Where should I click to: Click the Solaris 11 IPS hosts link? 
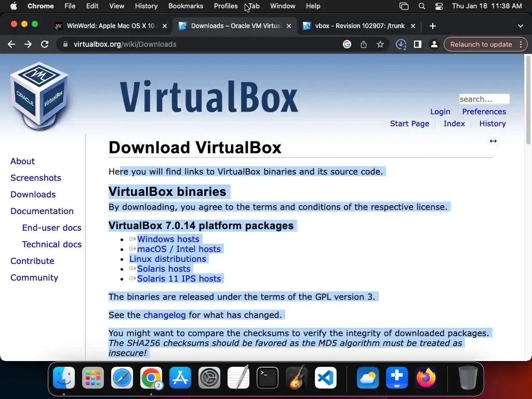pos(179,278)
